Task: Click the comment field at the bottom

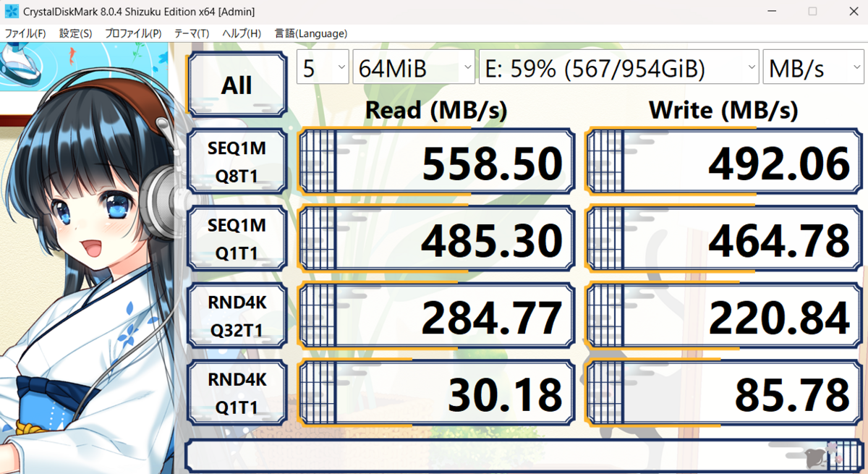Action: [x=525, y=454]
